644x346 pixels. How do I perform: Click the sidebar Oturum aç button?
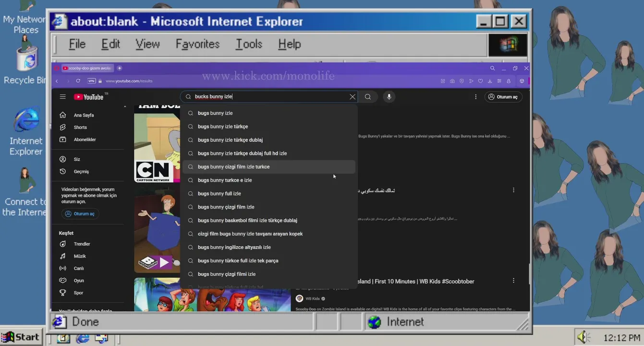80,214
